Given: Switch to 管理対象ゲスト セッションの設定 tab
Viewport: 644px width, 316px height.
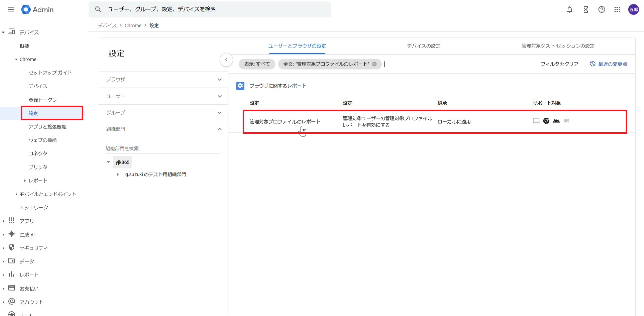Looking at the screenshot, I should tap(557, 46).
